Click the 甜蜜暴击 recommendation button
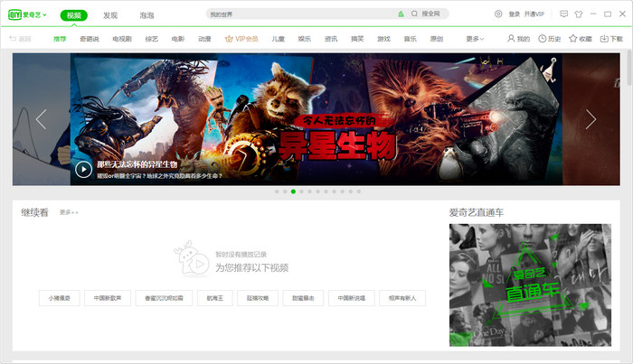Viewport: 633px width, 364px height. coord(303,298)
